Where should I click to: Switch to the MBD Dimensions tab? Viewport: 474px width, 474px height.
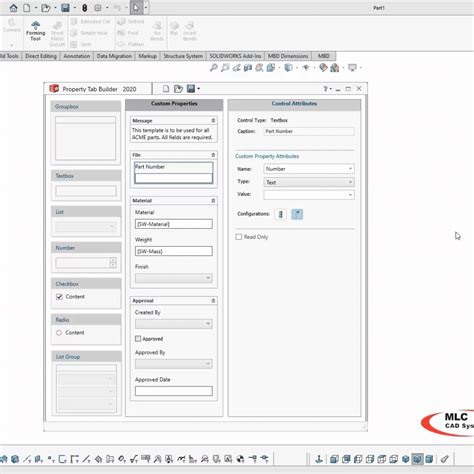pyautogui.click(x=288, y=56)
